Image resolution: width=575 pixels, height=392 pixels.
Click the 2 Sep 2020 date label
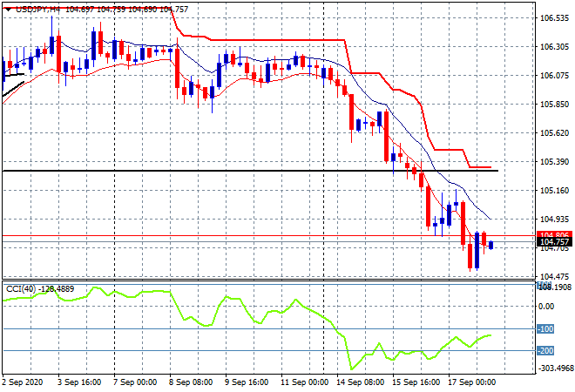(x=22, y=382)
